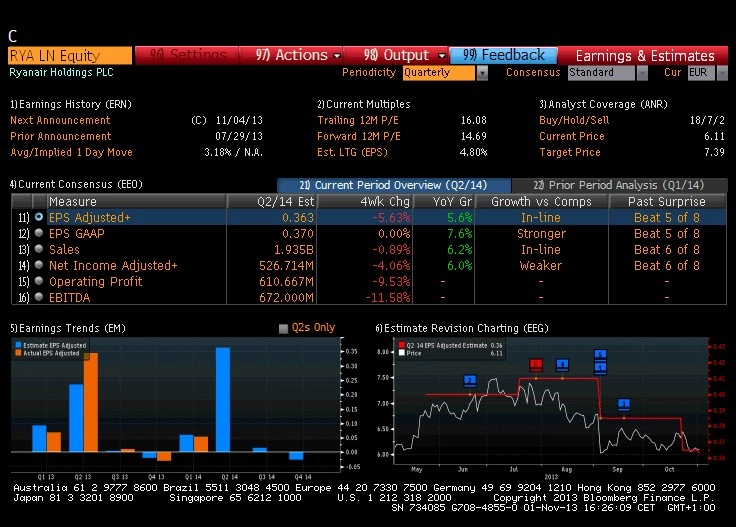The image size is (736, 527).
Task: Open the Periodicity Quarterly dropdown
Action: point(482,73)
